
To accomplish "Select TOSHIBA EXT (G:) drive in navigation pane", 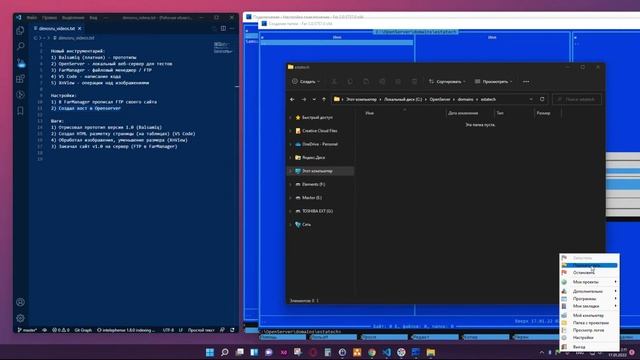I will coord(317,211).
